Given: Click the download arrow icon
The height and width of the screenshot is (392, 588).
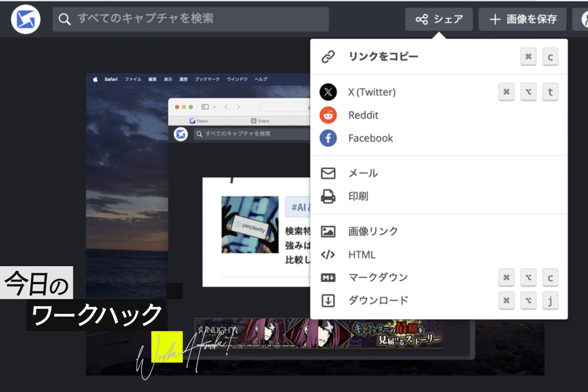Looking at the screenshot, I should pos(328,300).
